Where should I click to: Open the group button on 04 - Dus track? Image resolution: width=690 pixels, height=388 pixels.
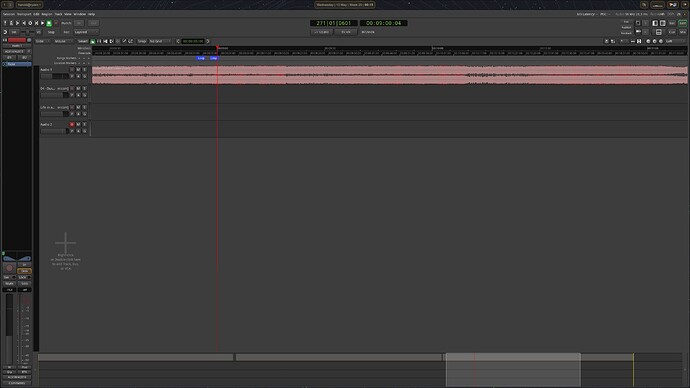[84, 95]
